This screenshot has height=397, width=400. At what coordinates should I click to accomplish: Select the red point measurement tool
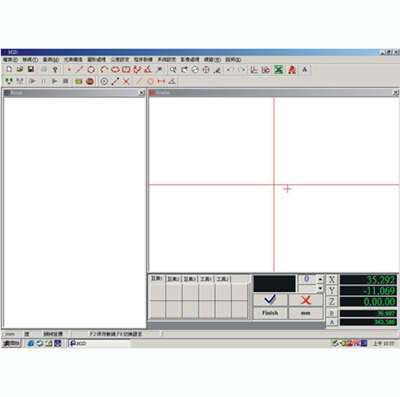point(69,70)
